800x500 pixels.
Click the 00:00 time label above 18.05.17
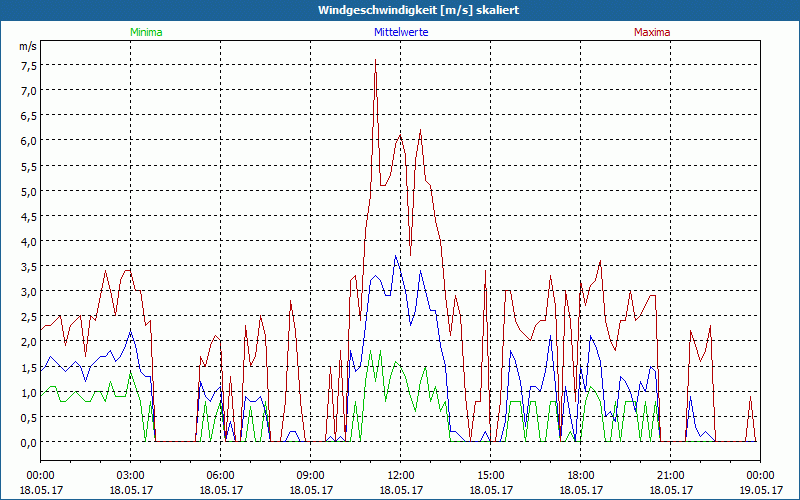[x=40, y=476]
